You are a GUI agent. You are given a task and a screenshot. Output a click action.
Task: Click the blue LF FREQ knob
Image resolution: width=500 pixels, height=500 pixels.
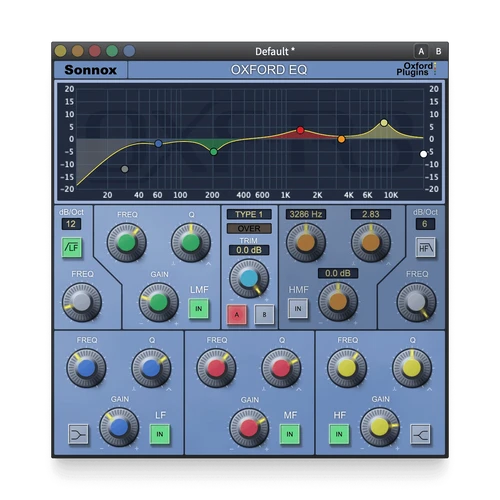tap(86, 368)
